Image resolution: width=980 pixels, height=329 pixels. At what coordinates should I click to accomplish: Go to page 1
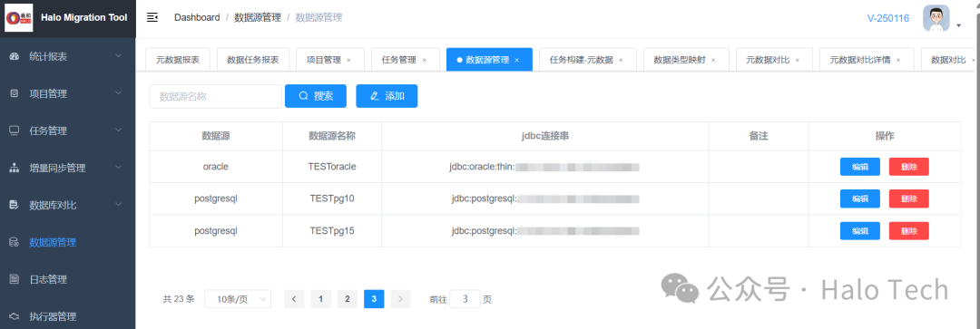click(x=320, y=299)
